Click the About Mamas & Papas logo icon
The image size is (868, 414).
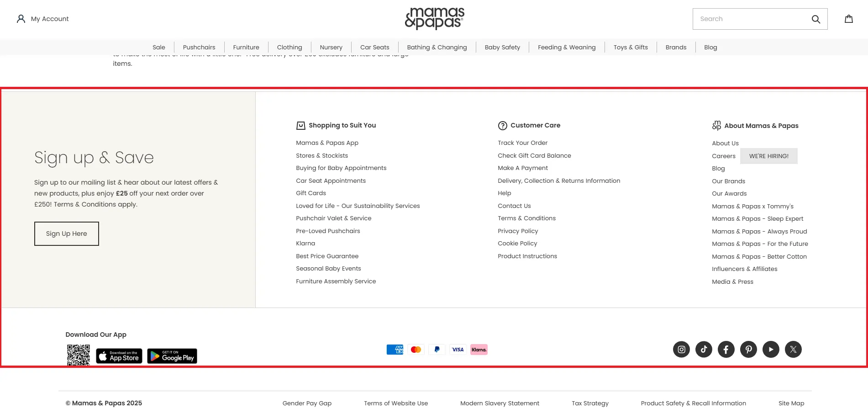click(x=716, y=126)
